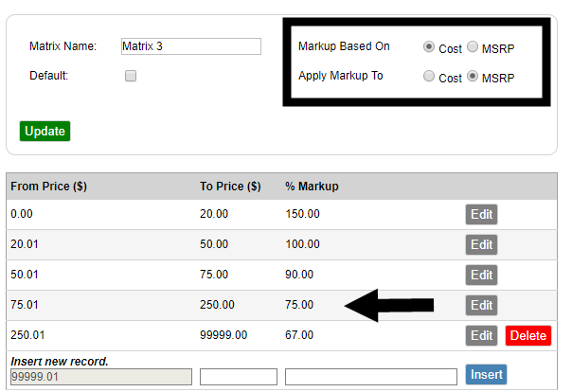This screenshot has width=572, height=392.
Task: Click the To Price ($) column header
Action: (x=230, y=187)
